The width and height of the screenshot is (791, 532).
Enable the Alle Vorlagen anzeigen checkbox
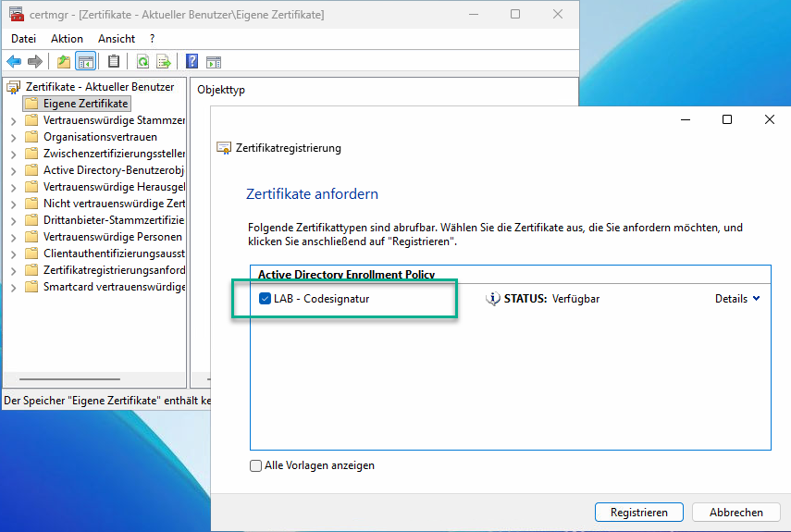pyautogui.click(x=256, y=466)
